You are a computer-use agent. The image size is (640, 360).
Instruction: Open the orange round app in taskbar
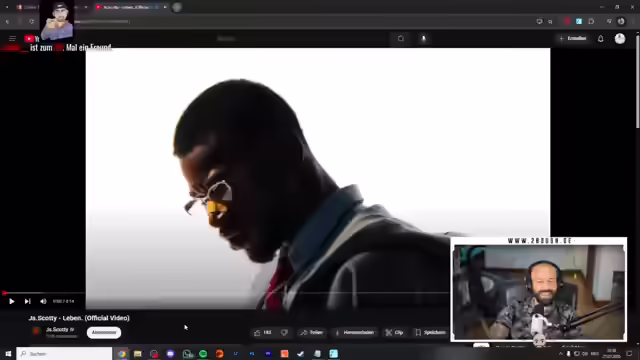pyautogui.click(x=220, y=353)
